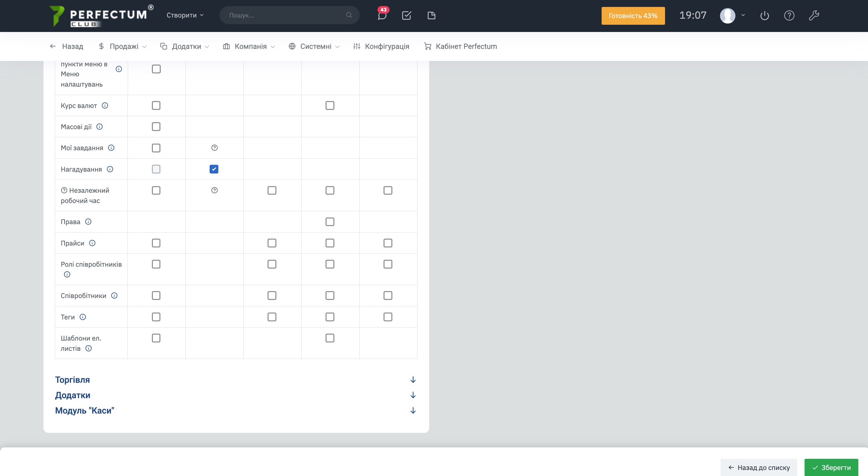Viewport: 868px width, 476px height.
Task: Open chat messages icon with 43 badge
Action: (382, 15)
